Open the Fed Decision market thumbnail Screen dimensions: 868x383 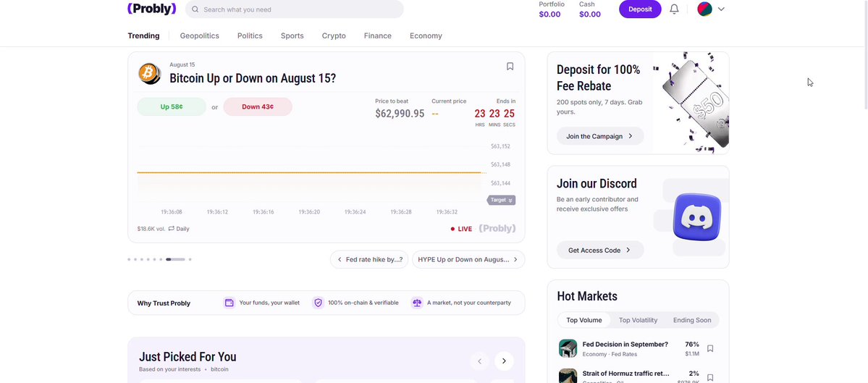pos(568,348)
